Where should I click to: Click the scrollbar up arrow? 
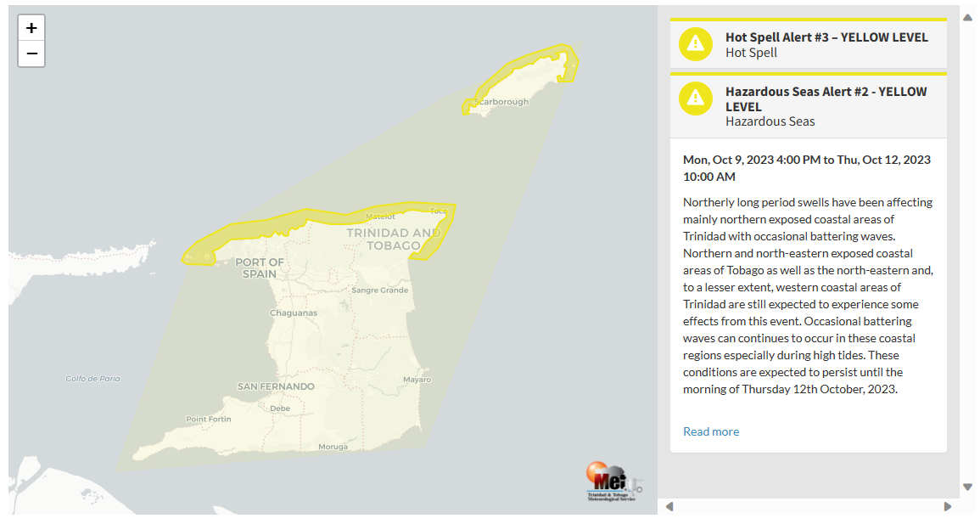(x=967, y=18)
